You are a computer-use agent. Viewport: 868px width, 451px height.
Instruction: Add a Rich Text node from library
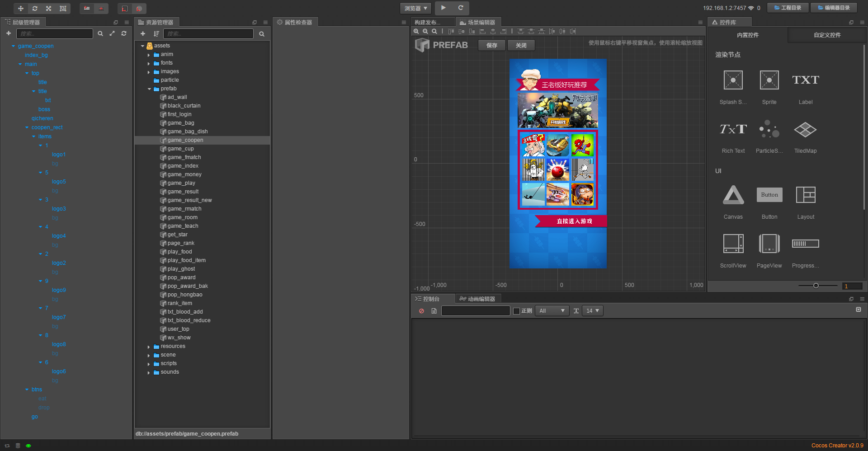point(733,136)
